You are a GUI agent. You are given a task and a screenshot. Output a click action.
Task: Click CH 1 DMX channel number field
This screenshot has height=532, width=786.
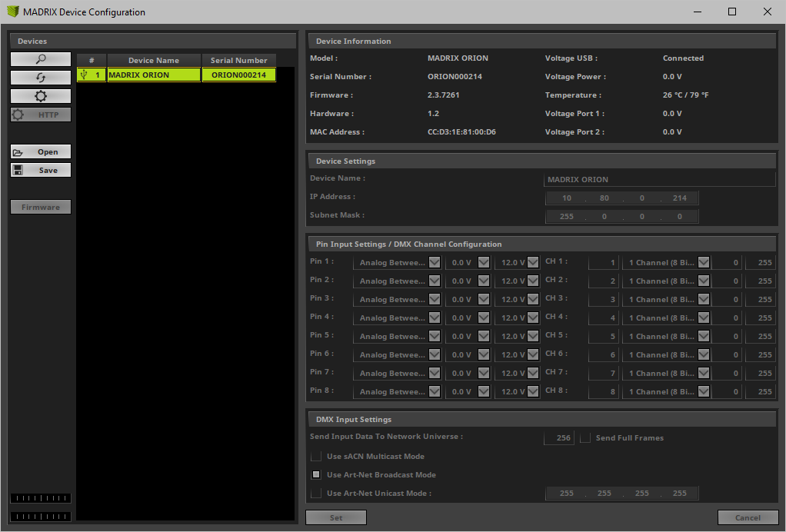click(604, 262)
